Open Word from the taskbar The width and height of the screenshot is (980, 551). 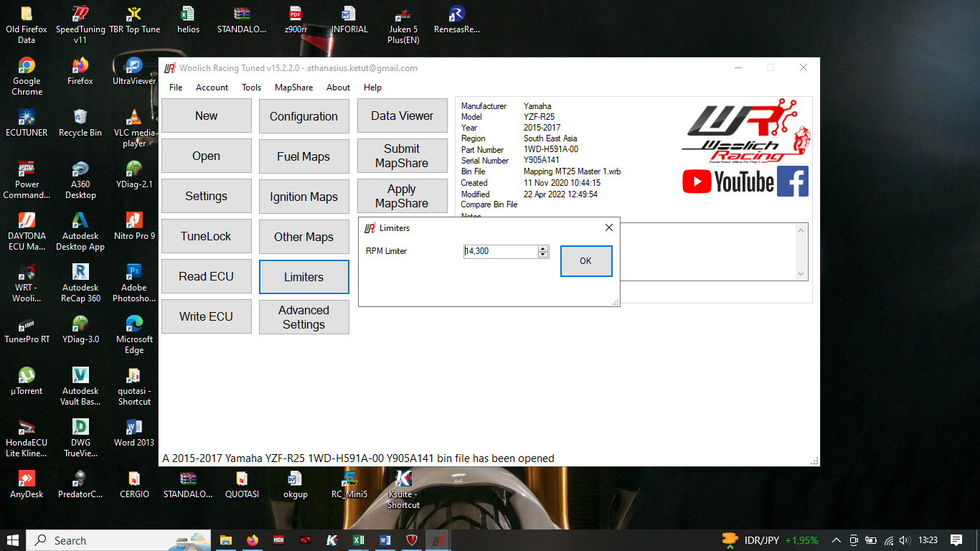coord(385,540)
